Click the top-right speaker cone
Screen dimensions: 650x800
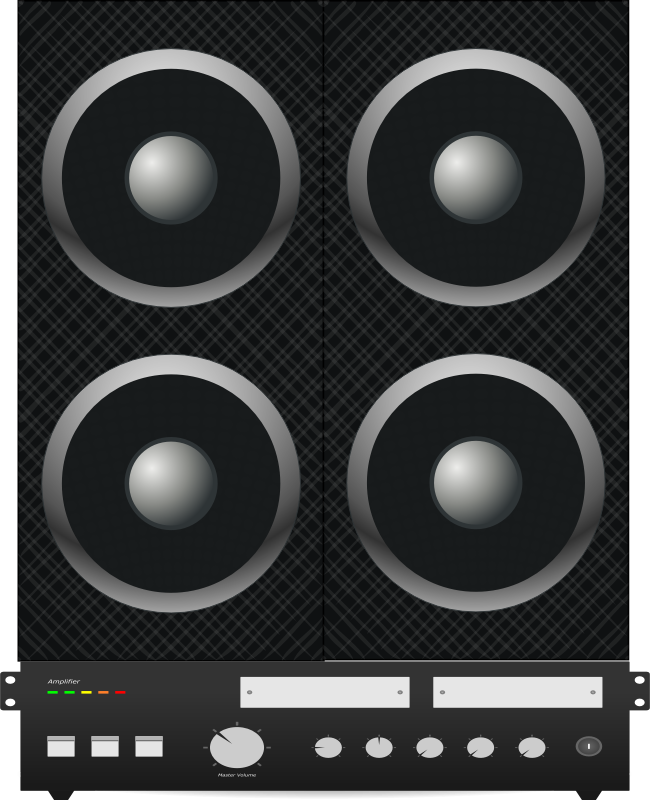476,178
